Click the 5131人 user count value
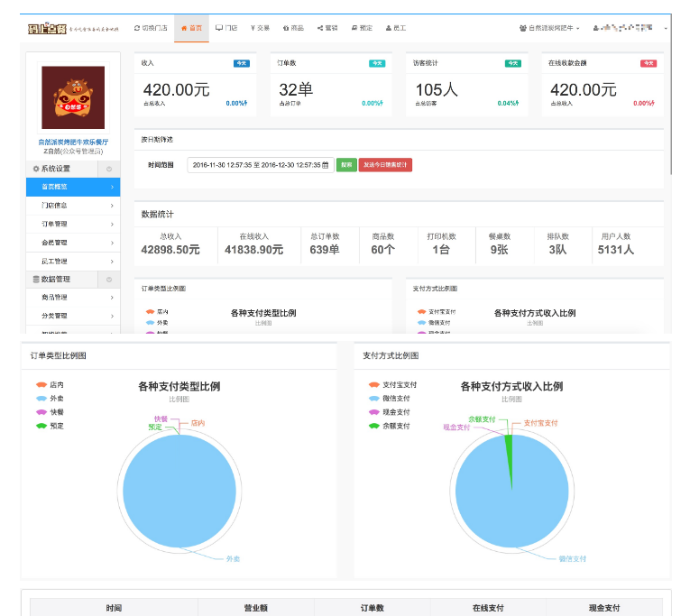Screen dimensions: 690x616 [616, 250]
